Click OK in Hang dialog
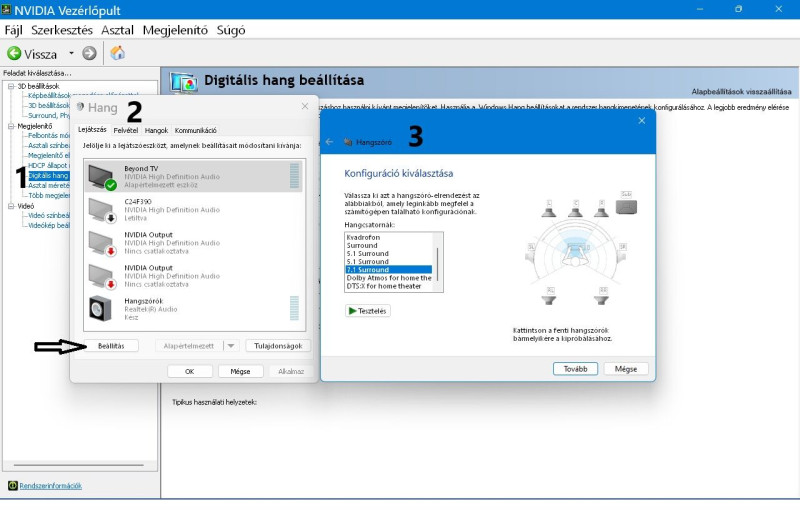This screenshot has width=800, height=522. [189, 371]
